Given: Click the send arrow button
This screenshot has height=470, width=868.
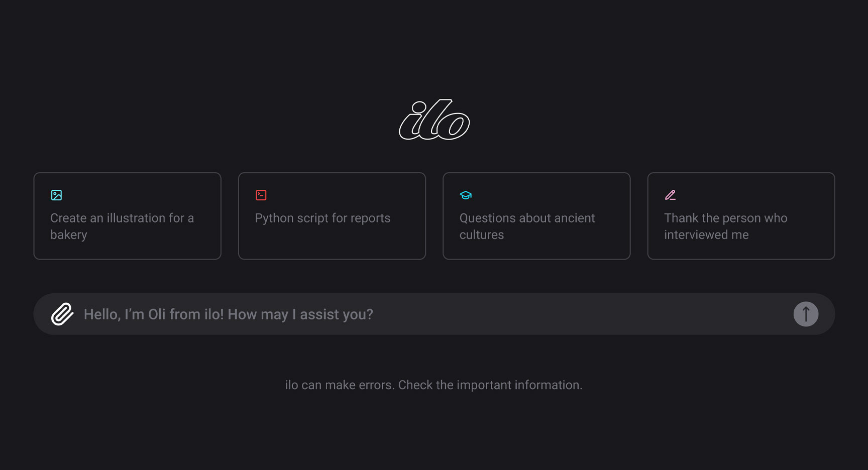Looking at the screenshot, I should tap(806, 314).
